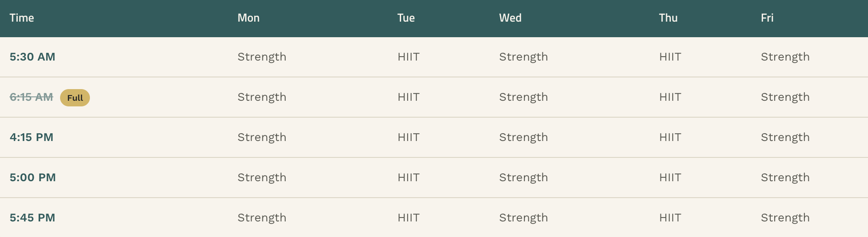Image resolution: width=868 pixels, height=237 pixels.
Task: Click the Full badge beside 6:15 AM
Action: [x=75, y=98]
